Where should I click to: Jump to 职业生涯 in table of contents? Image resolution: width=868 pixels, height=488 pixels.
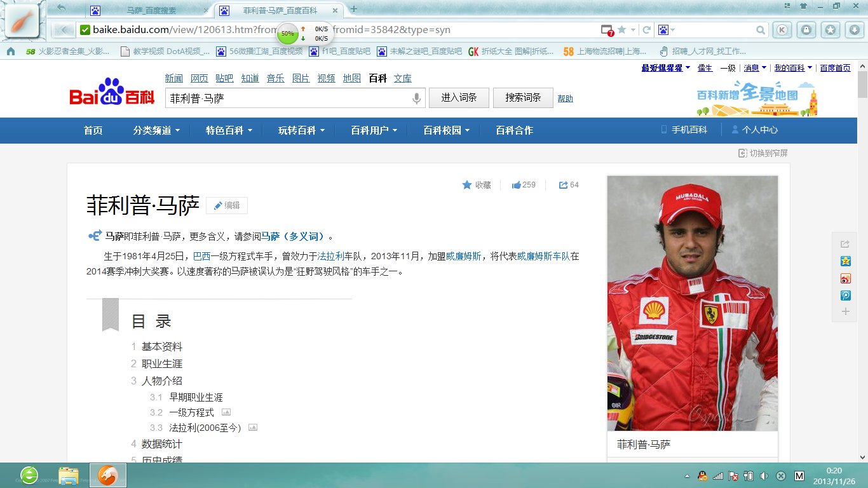(x=162, y=363)
